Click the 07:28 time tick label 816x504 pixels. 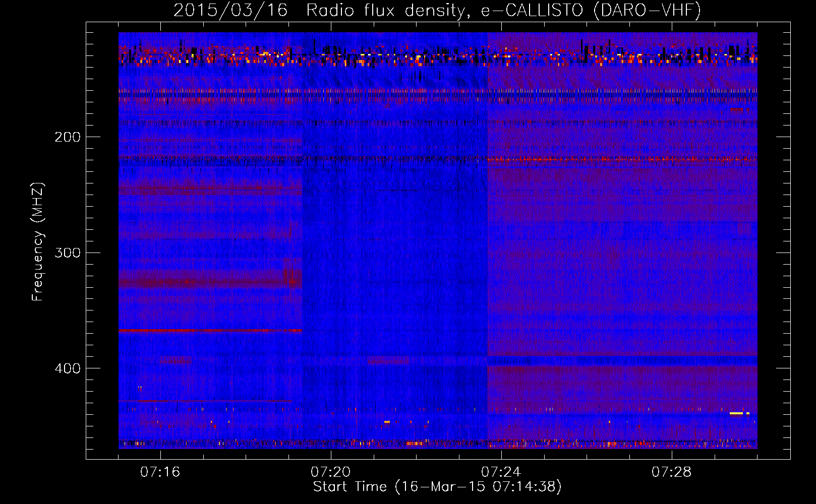tap(671, 472)
